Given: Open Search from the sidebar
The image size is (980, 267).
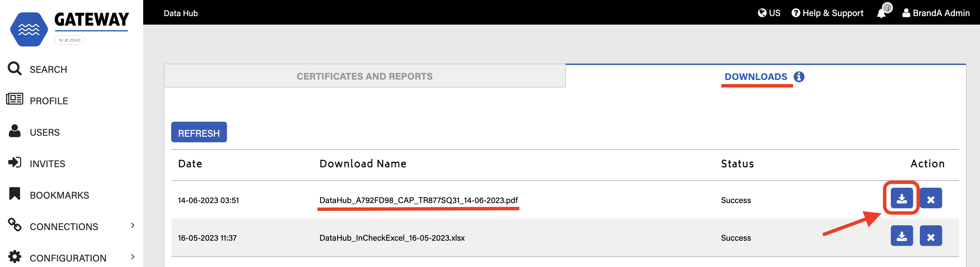Looking at the screenshot, I should pyautogui.click(x=48, y=69).
